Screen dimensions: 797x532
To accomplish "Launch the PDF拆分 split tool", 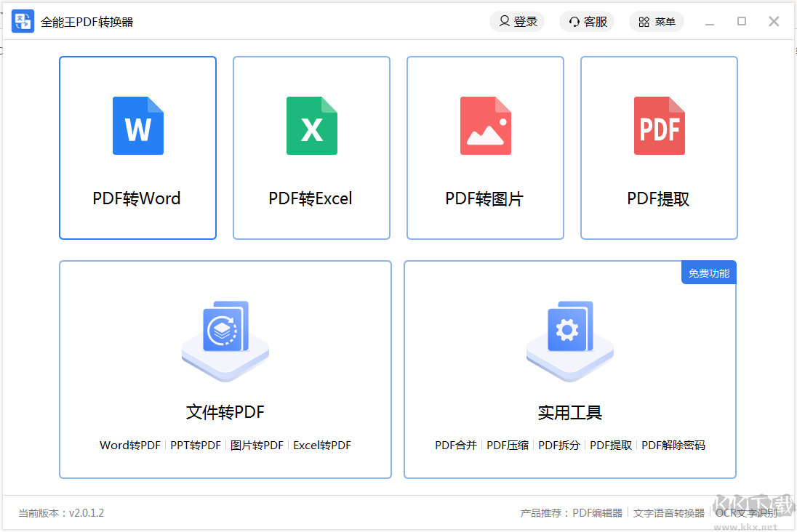I will 559,446.
